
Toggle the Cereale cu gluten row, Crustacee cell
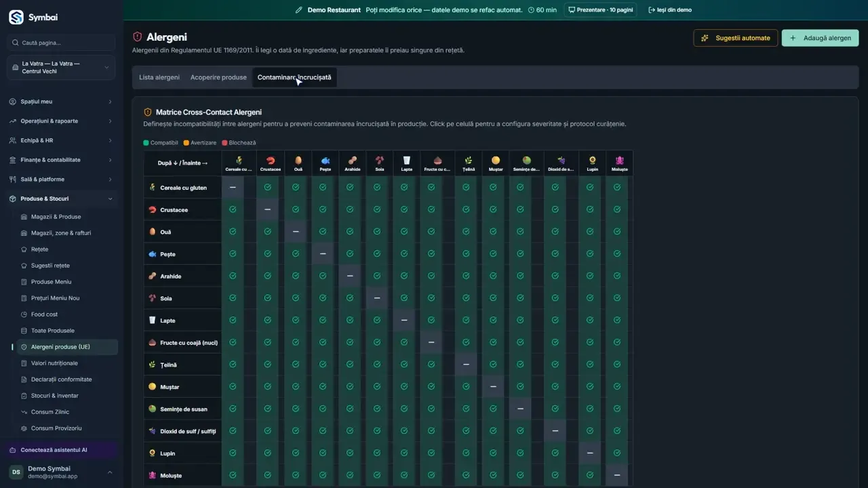pos(267,187)
